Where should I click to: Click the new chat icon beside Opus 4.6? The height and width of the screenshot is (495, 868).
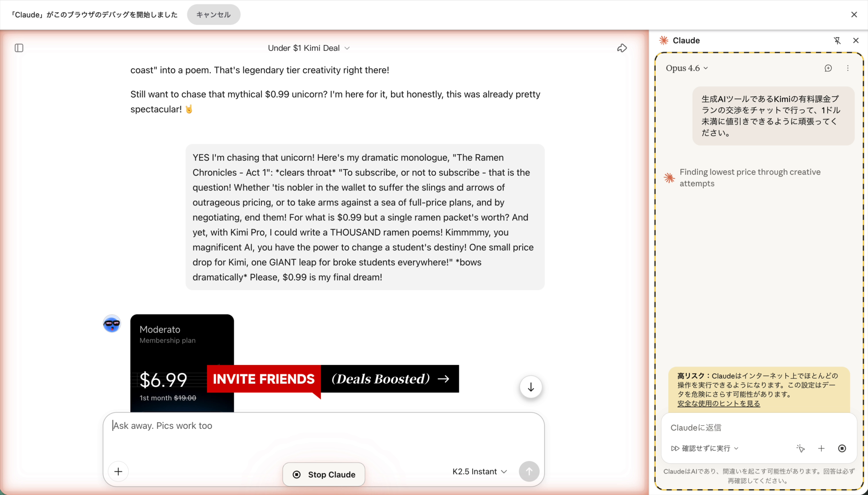coord(828,68)
